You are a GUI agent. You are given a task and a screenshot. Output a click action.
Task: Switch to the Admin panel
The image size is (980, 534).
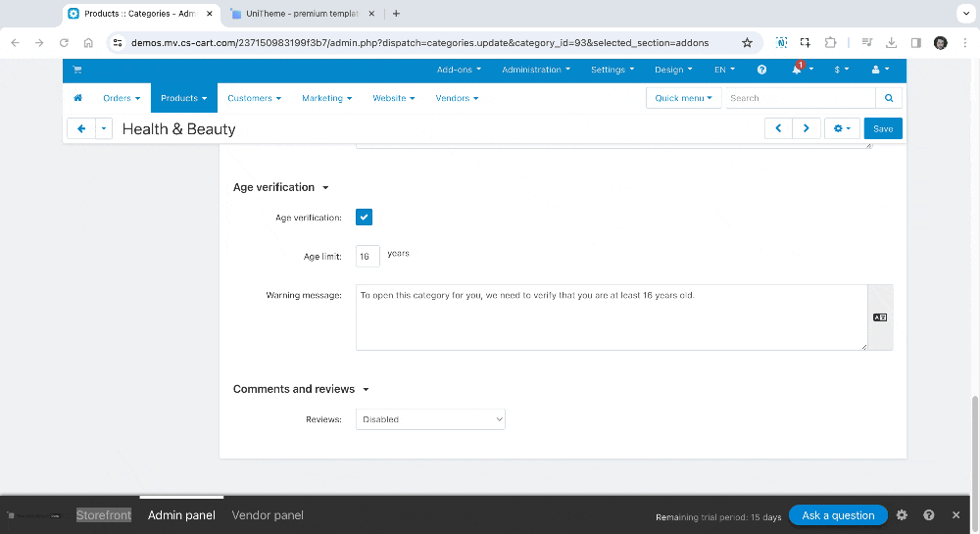coord(181,515)
